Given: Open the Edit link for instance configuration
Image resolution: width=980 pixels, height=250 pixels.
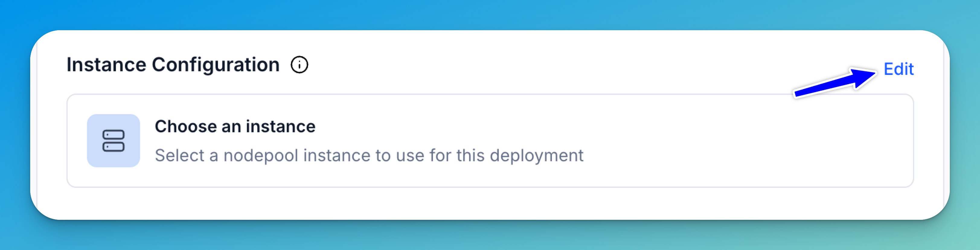Looking at the screenshot, I should pyautogui.click(x=898, y=69).
